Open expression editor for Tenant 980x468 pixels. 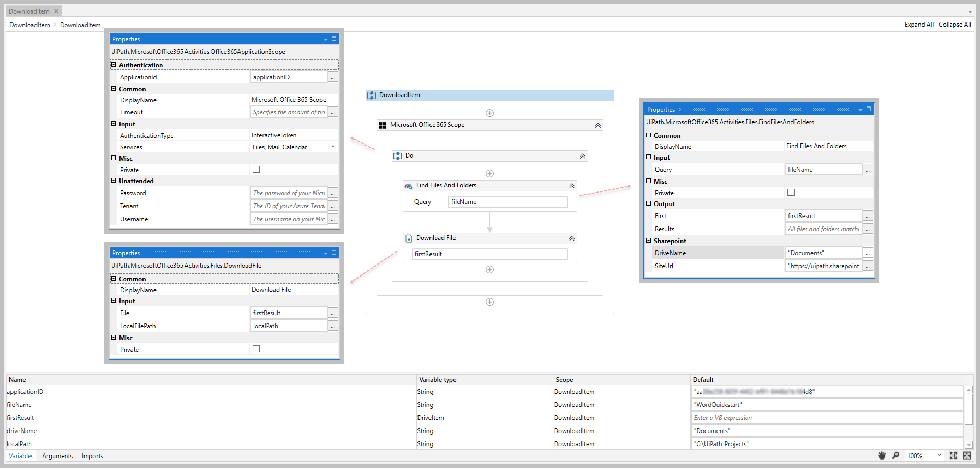point(333,206)
